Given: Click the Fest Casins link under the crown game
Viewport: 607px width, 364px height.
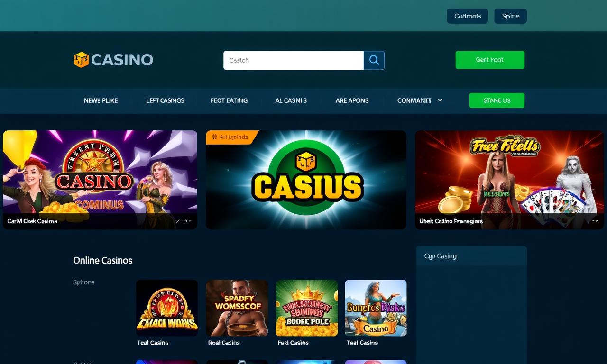Looking at the screenshot, I should click(x=293, y=343).
